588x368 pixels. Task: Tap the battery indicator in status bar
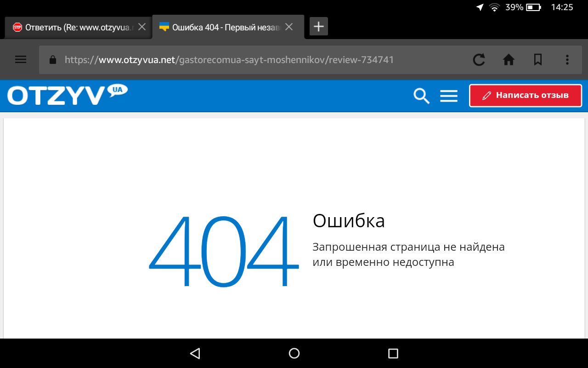pos(533,7)
